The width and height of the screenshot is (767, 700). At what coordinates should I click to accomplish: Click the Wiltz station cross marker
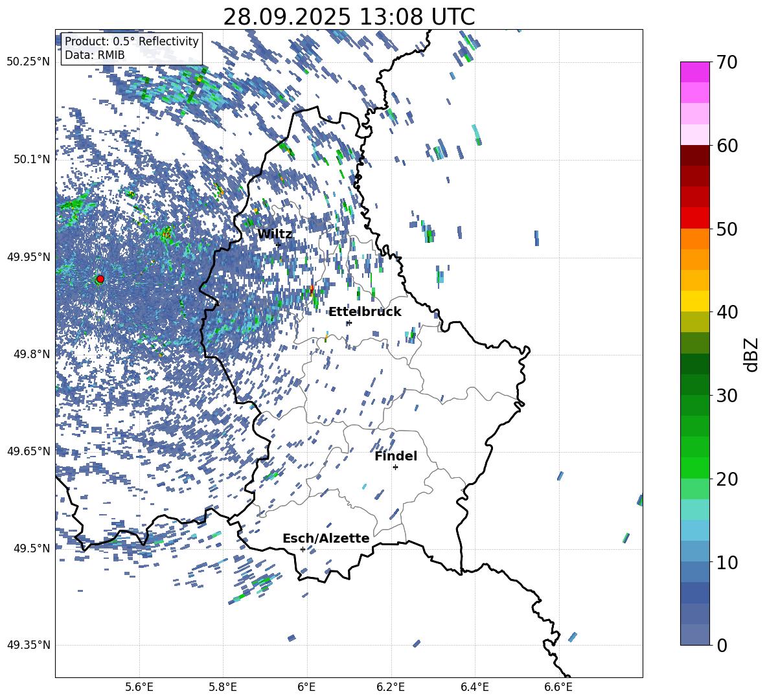pyautogui.click(x=279, y=245)
